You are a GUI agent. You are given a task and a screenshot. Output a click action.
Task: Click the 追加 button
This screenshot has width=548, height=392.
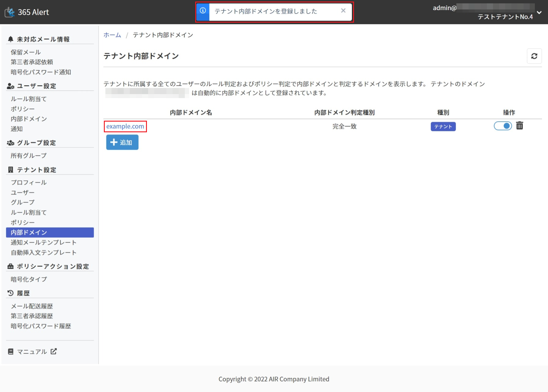pyautogui.click(x=122, y=142)
